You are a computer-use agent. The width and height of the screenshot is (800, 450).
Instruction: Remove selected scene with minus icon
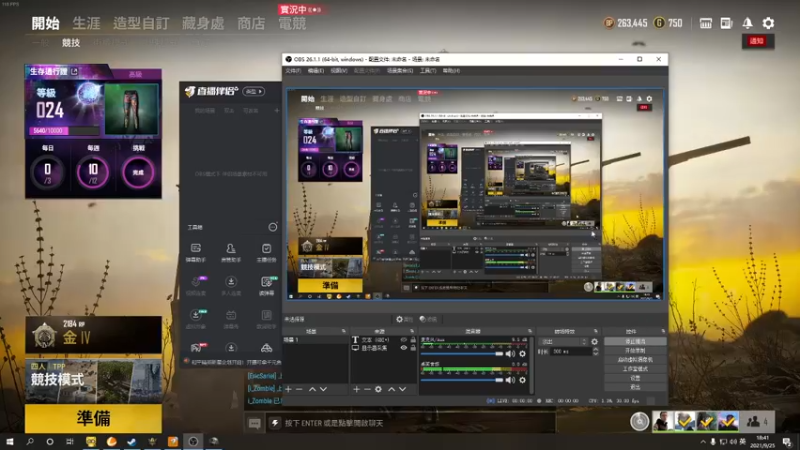point(299,389)
